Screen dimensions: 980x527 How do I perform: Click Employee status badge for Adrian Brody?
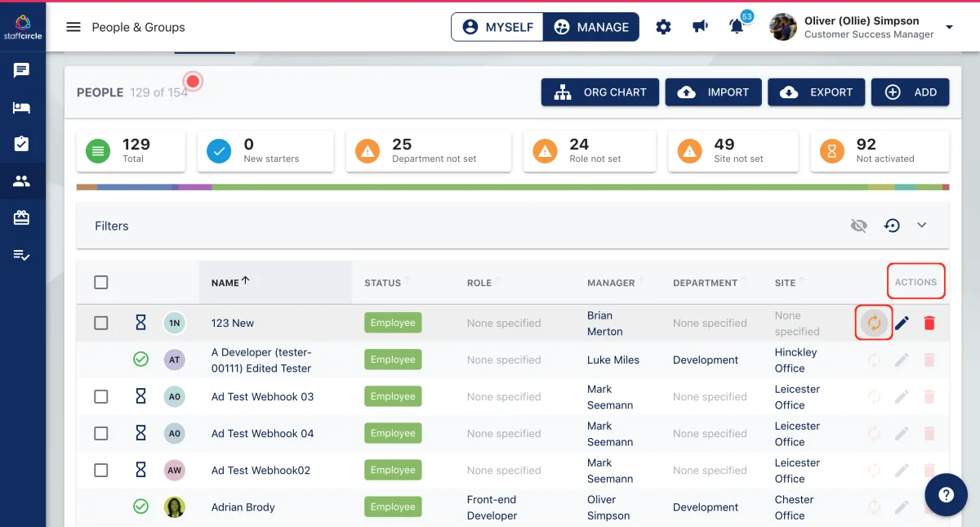point(393,507)
